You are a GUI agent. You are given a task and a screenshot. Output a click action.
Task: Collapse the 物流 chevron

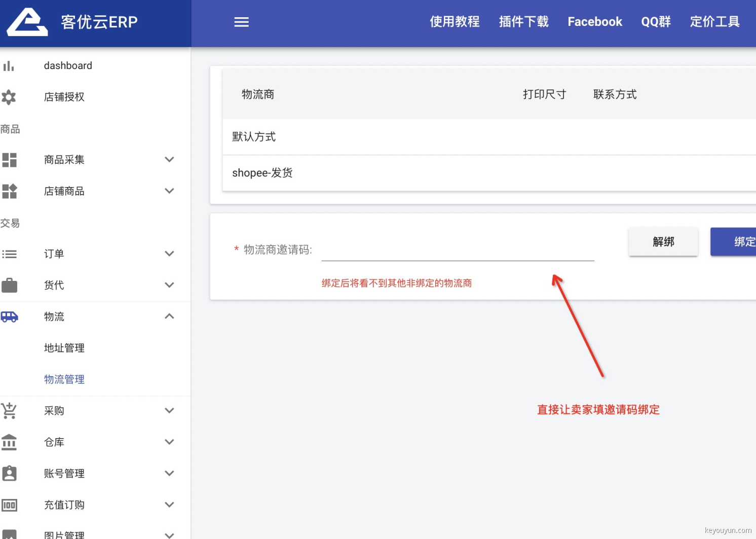[x=169, y=316]
